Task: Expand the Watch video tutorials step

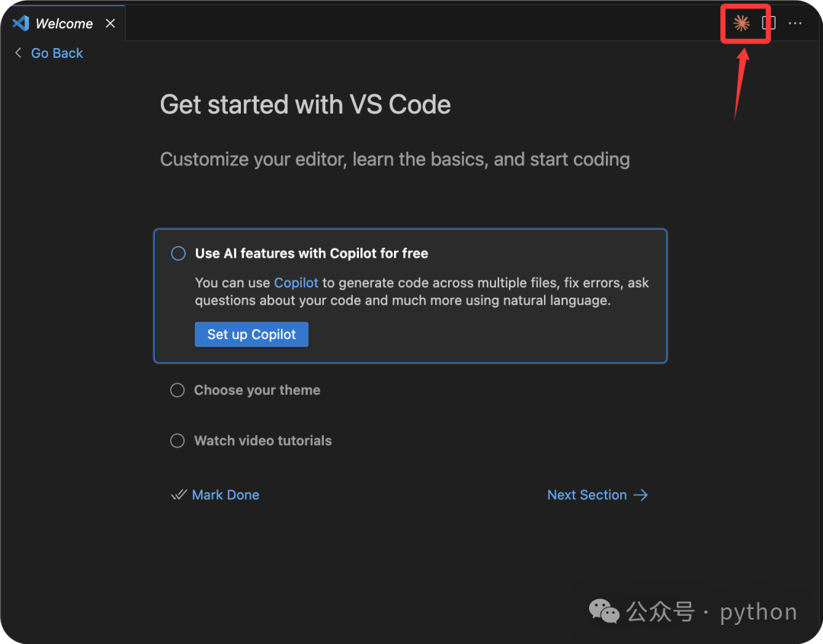Action: [263, 441]
